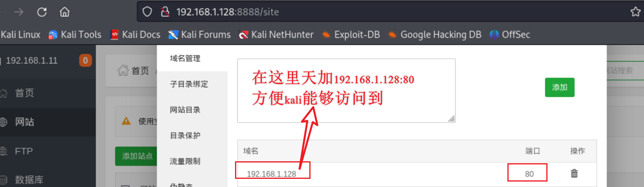Click the address bar URL
644x187 pixels.
[x=228, y=12]
